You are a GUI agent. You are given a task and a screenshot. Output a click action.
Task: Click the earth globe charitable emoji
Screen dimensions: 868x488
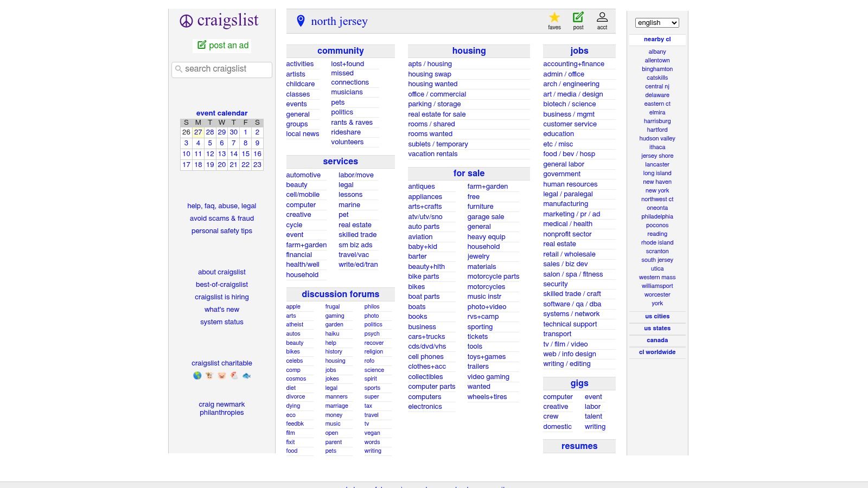coord(197,375)
